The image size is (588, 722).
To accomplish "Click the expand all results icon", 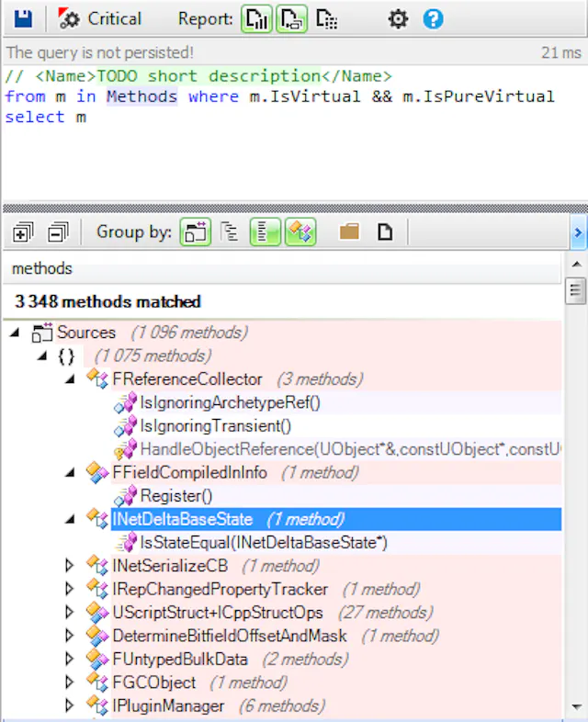I will (23, 232).
